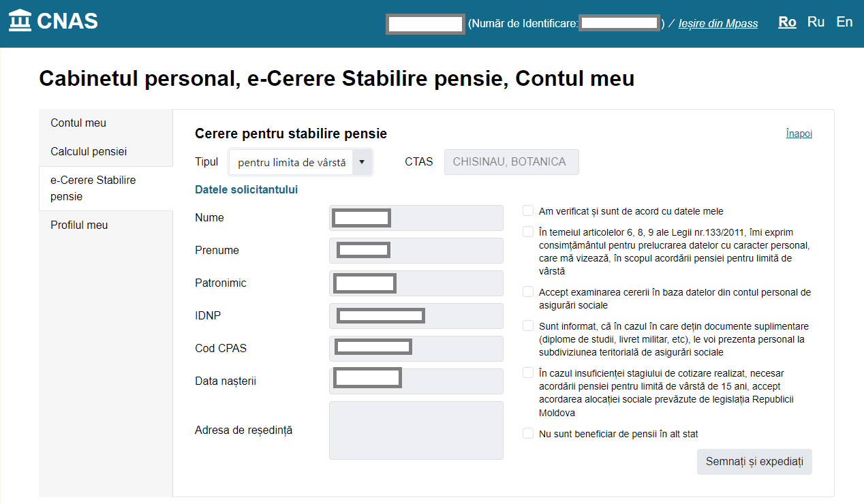864x504 pixels.
Task: Enable 'Accept examinarea cererii' checkbox
Action: (528, 292)
